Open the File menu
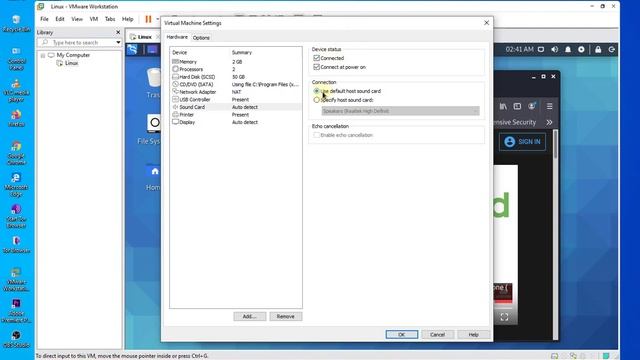This screenshot has height=360, width=640. tap(44, 19)
